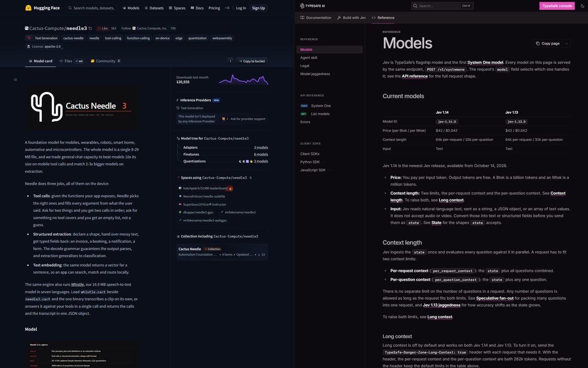Image resolution: width=588 pixels, height=368 pixels.
Task: Open Docs in Hugging Face navbar
Action: tap(197, 8)
